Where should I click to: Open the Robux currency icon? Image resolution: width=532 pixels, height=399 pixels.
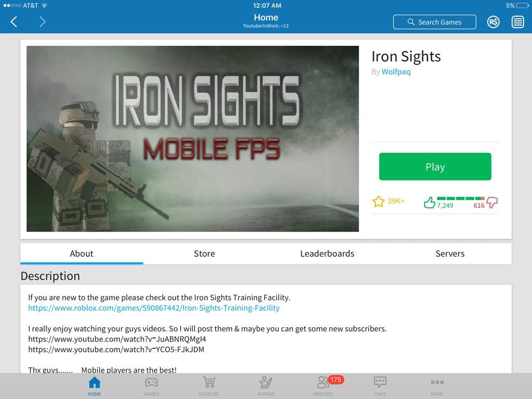[494, 22]
